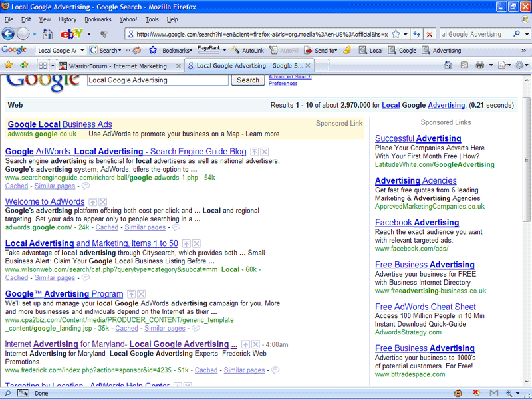Image resolution: width=532 pixels, height=399 pixels.
Task: Click the scrollbar up arrow
Action: coord(527,80)
